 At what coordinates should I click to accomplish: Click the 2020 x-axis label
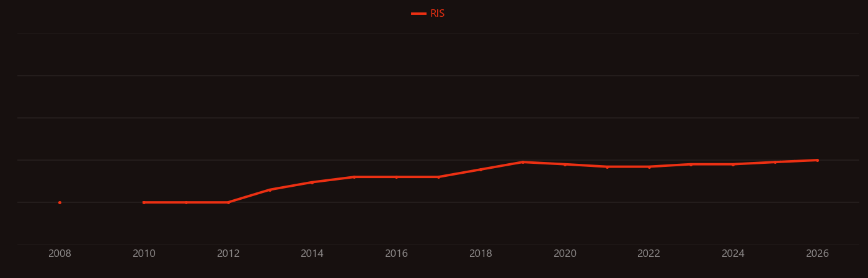tap(565, 254)
